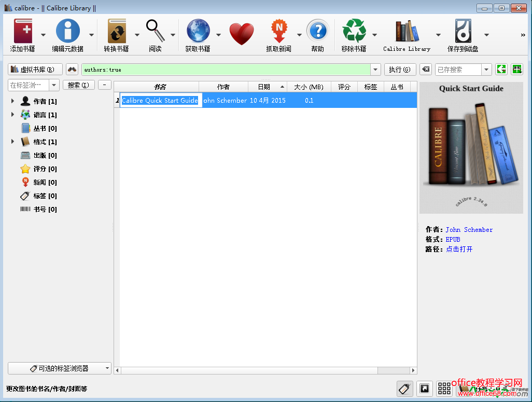
Task: Clear the search with the backspace icon
Action: point(426,70)
